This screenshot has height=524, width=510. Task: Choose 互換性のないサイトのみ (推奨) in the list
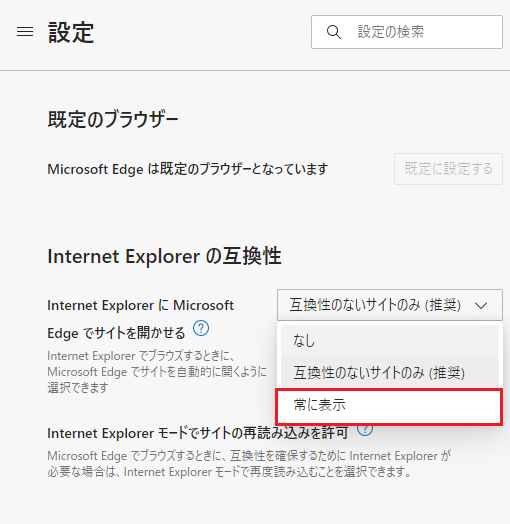390,372
